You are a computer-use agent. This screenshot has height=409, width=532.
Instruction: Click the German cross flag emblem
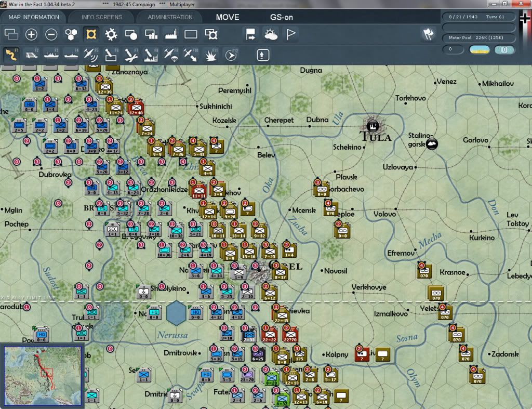click(x=525, y=18)
